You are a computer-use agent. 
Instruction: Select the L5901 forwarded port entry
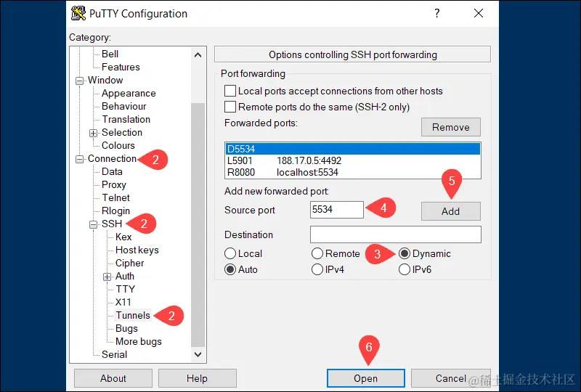(353, 161)
